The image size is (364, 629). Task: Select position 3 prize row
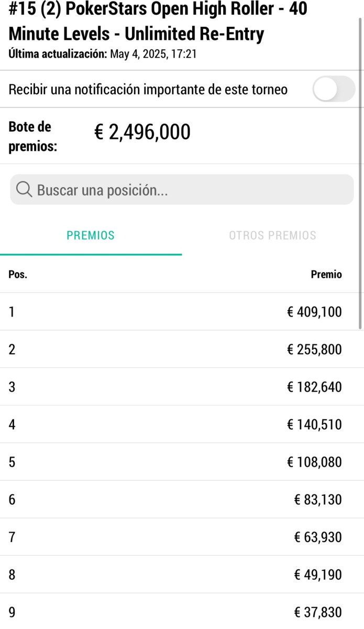[x=182, y=387]
